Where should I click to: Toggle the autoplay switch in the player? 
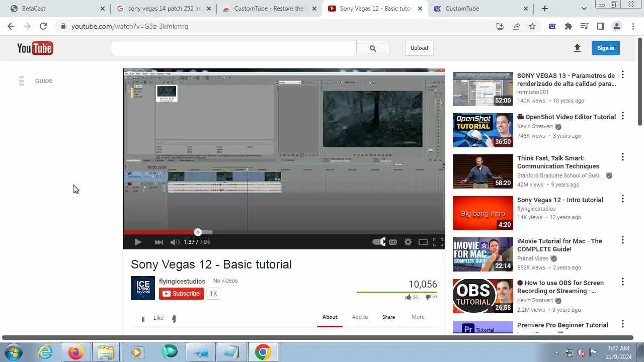[379, 242]
